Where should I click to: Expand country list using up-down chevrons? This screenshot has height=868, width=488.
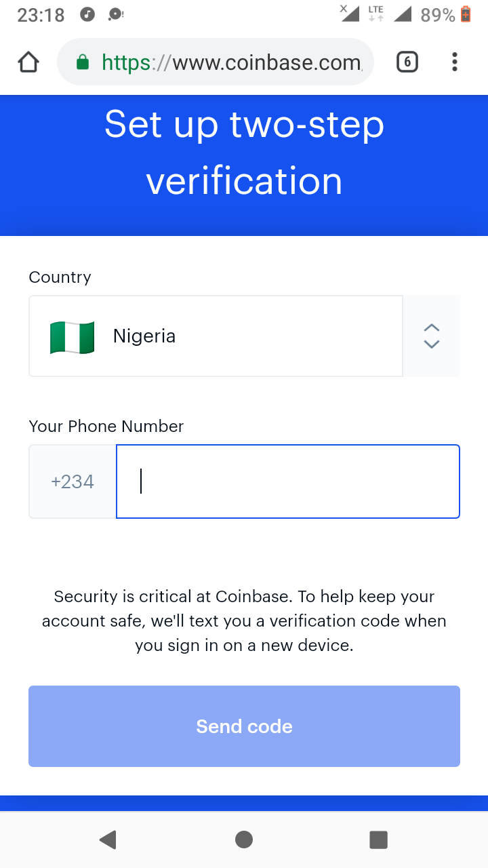[x=432, y=336]
